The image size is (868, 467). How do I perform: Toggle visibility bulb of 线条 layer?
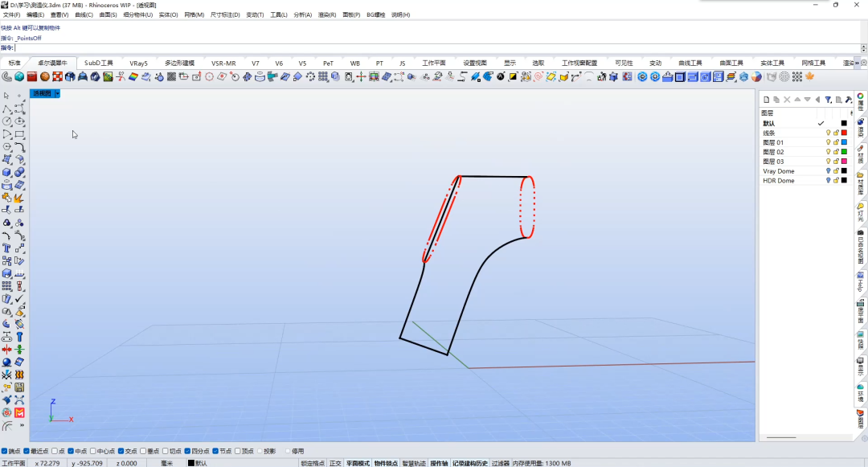tap(828, 133)
